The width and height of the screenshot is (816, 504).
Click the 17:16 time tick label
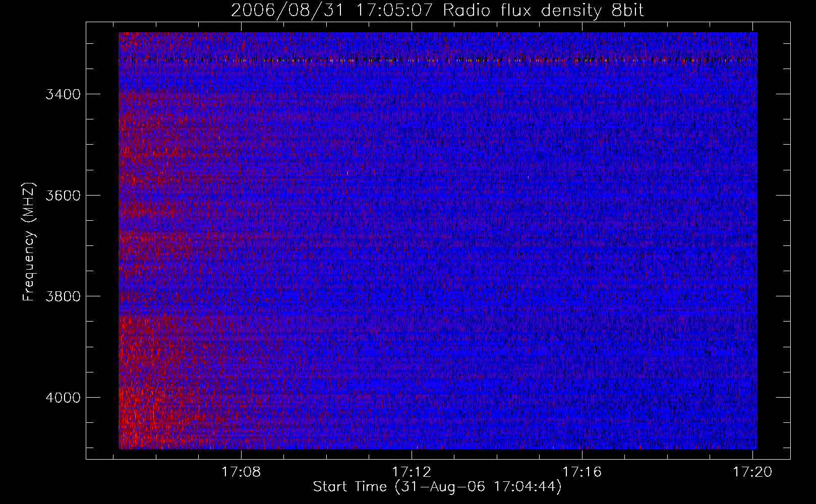point(582,472)
